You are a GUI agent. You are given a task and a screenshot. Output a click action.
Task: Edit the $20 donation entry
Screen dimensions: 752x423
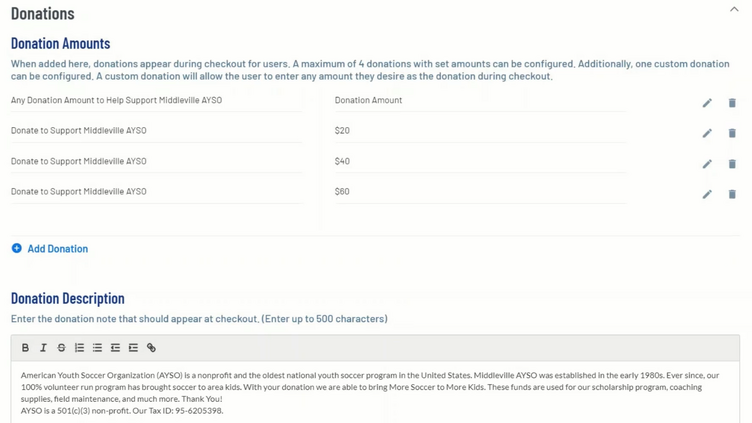707,133
